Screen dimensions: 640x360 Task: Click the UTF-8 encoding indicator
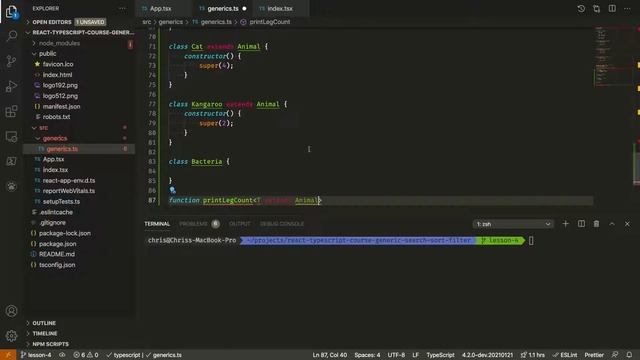[396, 355]
